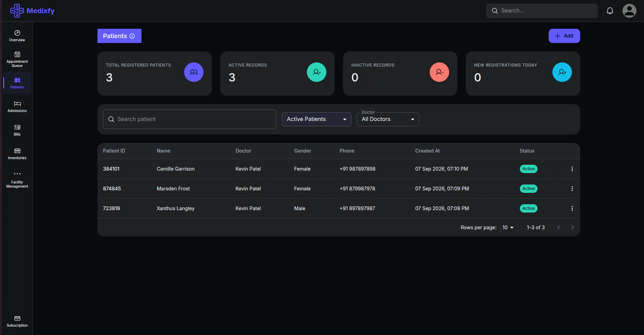
Task: Sort by Patient ID column header
Action: [x=114, y=151]
